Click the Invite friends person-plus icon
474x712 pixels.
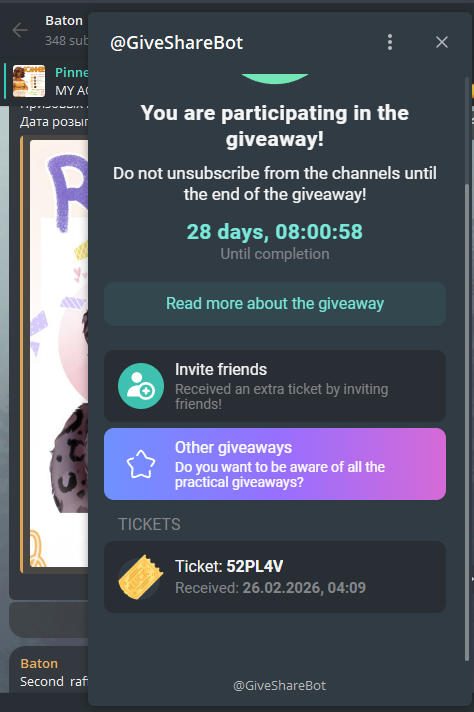[141, 386]
